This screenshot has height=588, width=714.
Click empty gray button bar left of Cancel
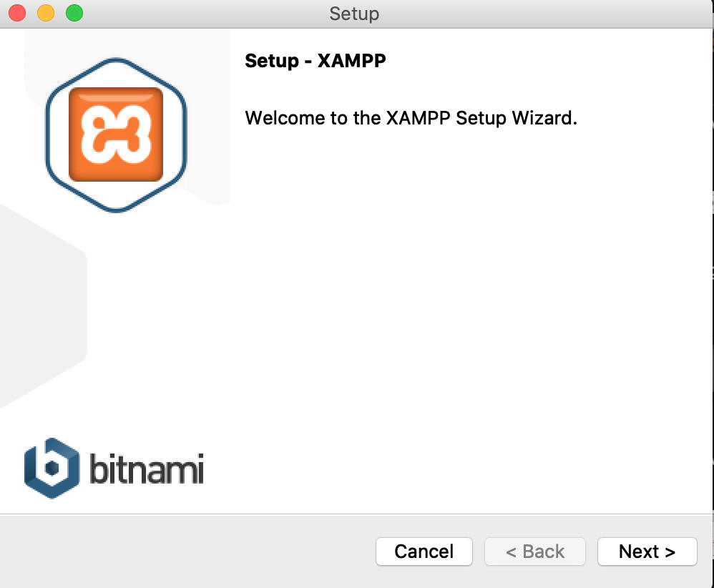182,551
